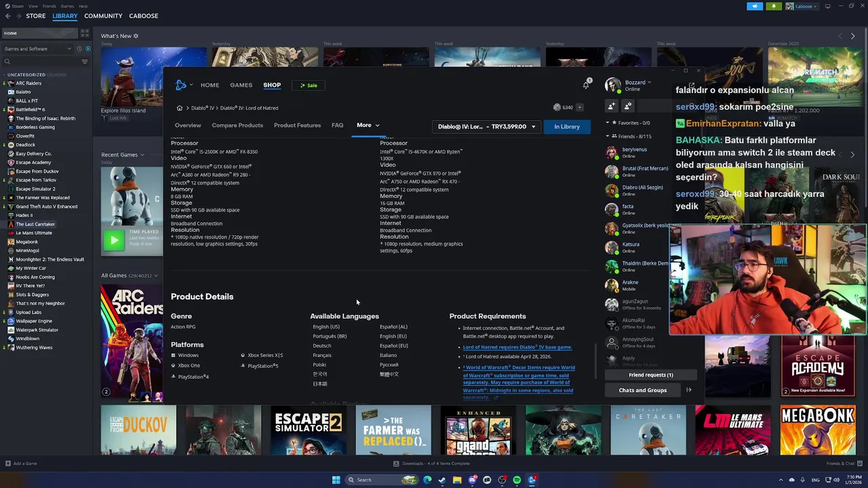Open the More dropdown in product tabs
The height and width of the screenshot is (488, 868).
click(368, 125)
